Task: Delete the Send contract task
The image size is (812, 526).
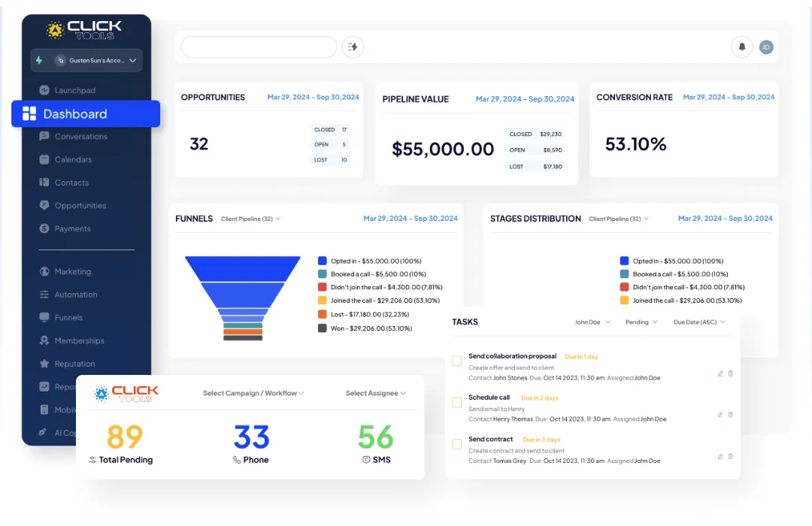Action: pyautogui.click(x=730, y=457)
